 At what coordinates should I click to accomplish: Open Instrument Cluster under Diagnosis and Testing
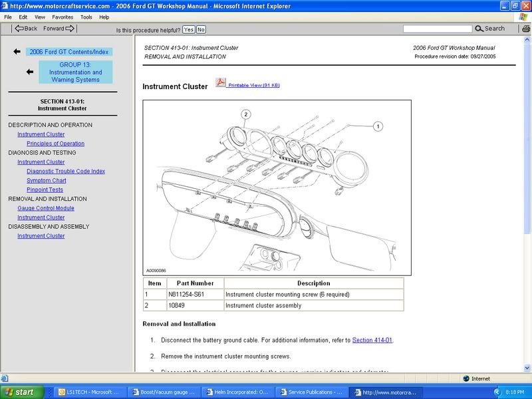pos(41,162)
